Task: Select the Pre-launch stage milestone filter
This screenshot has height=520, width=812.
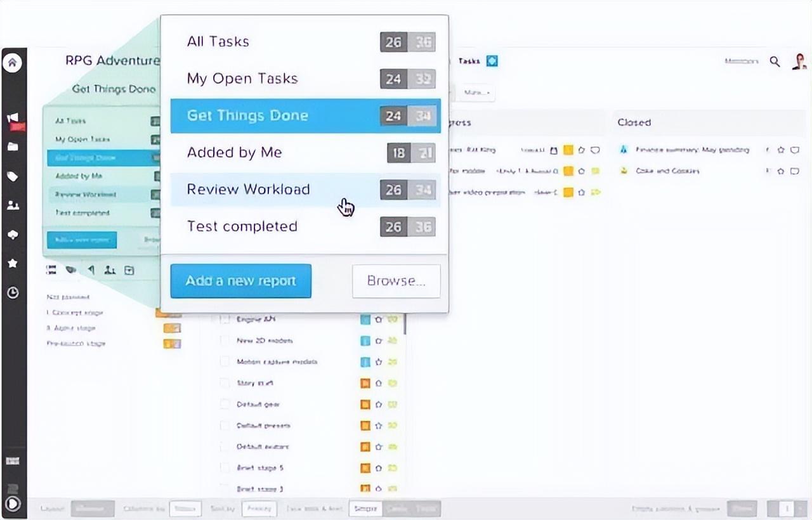Action: 76,344
